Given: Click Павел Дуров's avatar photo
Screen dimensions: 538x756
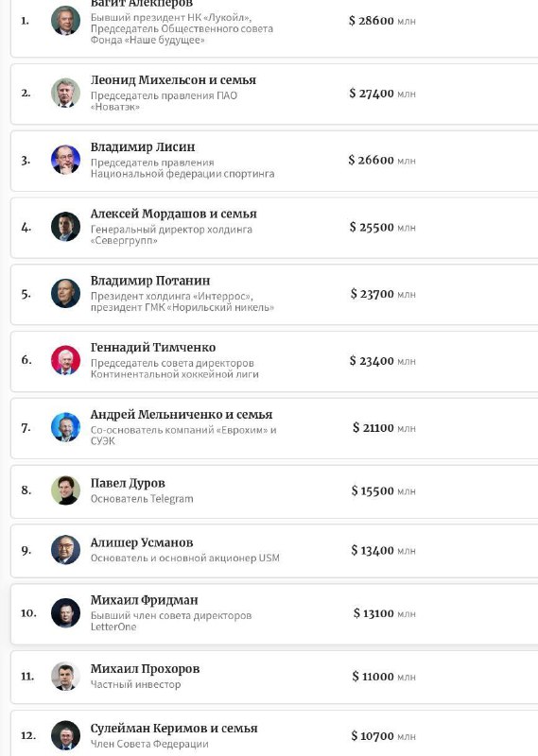Looking at the screenshot, I should pyautogui.click(x=65, y=490).
